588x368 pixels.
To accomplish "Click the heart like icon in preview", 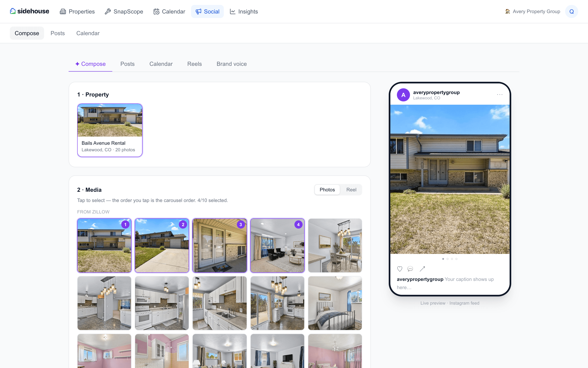I will point(400,269).
